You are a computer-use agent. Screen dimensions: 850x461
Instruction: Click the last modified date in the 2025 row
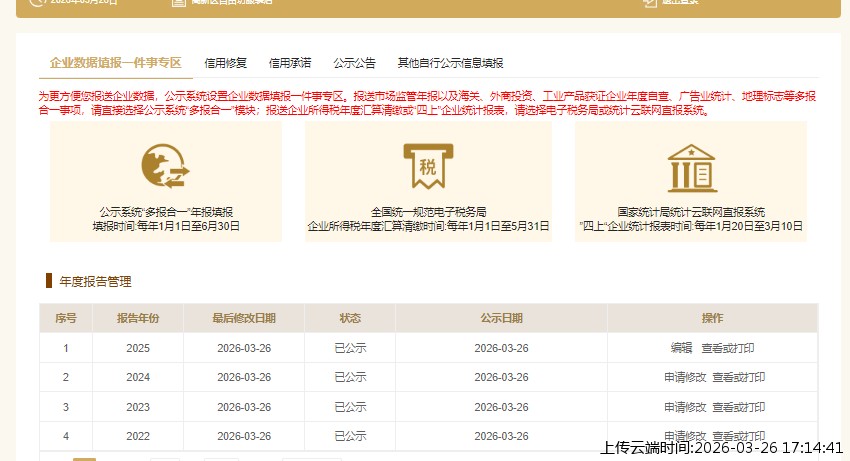tap(244, 348)
